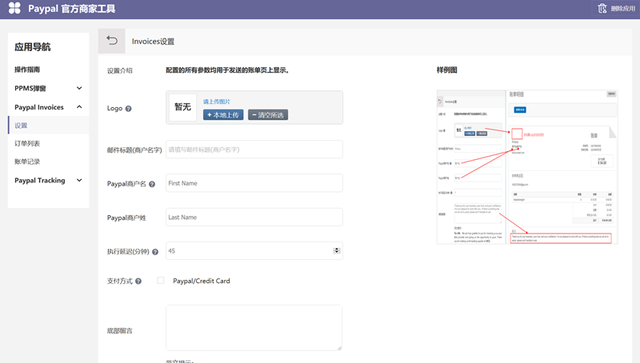
Task: Click the 请上传图片 link
Action: point(216,102)
